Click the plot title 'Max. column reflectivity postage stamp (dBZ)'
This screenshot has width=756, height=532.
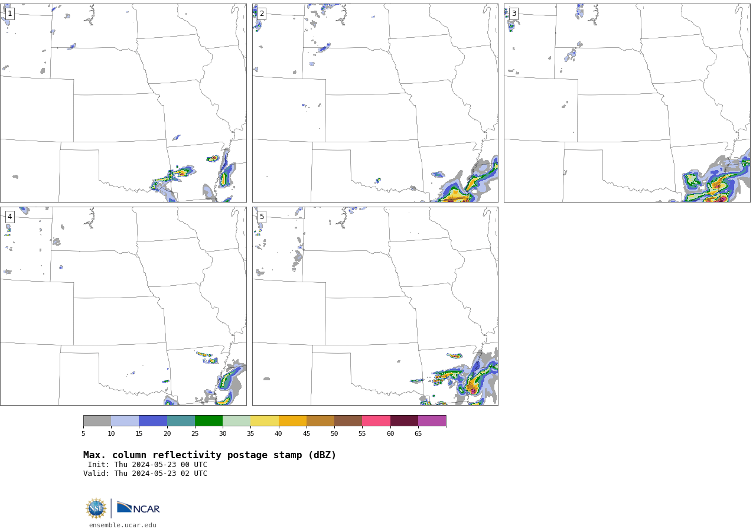[210, 455]
